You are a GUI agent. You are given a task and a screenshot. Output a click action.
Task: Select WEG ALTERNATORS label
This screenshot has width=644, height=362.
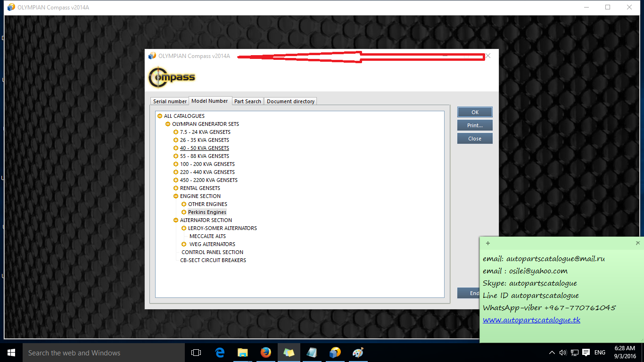pos(212,244)
